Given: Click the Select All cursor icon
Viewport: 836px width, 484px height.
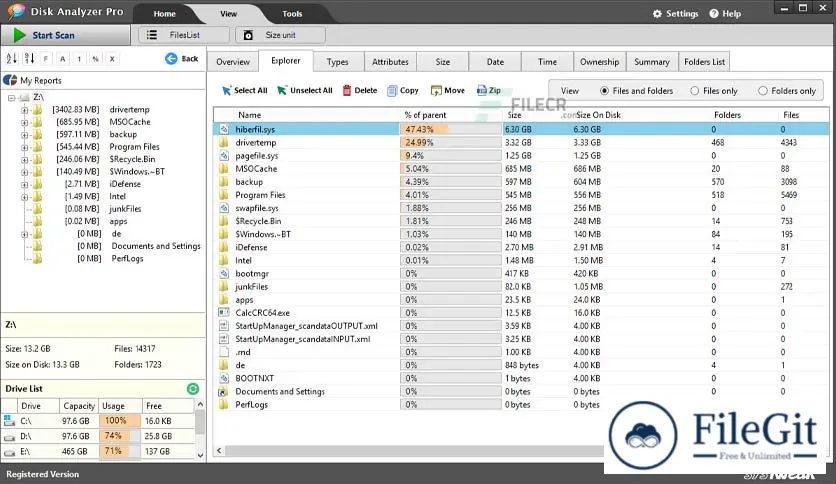Looking at the screenshot, I should point(227,91).
